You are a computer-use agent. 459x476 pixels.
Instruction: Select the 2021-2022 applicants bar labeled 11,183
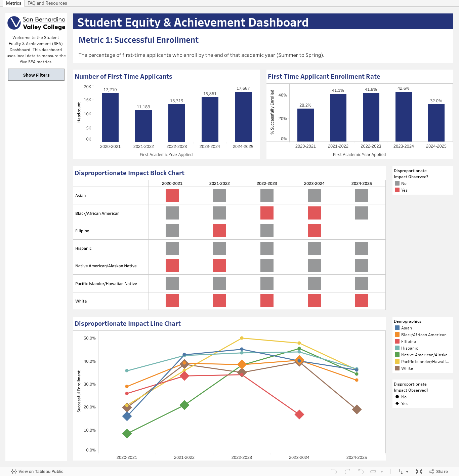(x=143, y=126)
